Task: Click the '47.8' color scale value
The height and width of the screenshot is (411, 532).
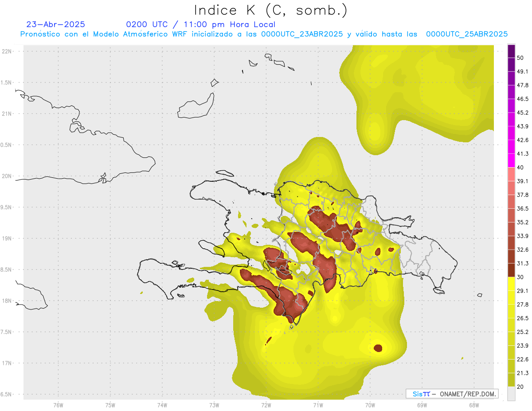Action: pos(523,85)
